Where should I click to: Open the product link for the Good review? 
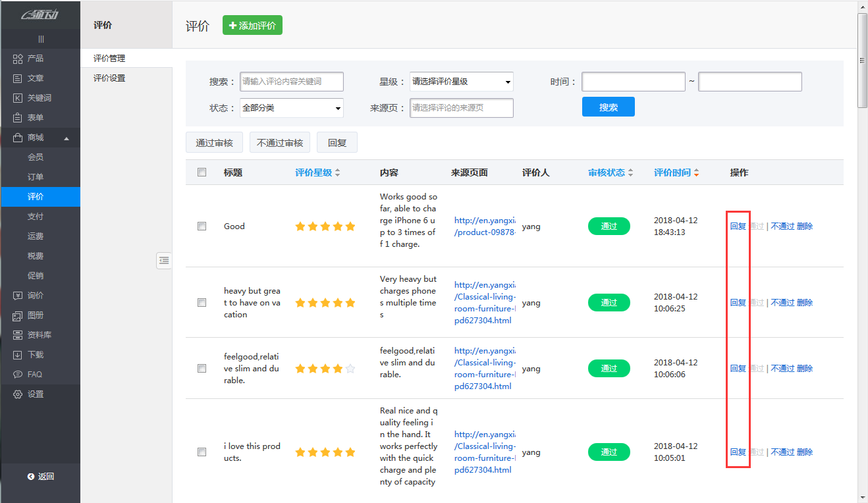[485, 226]
